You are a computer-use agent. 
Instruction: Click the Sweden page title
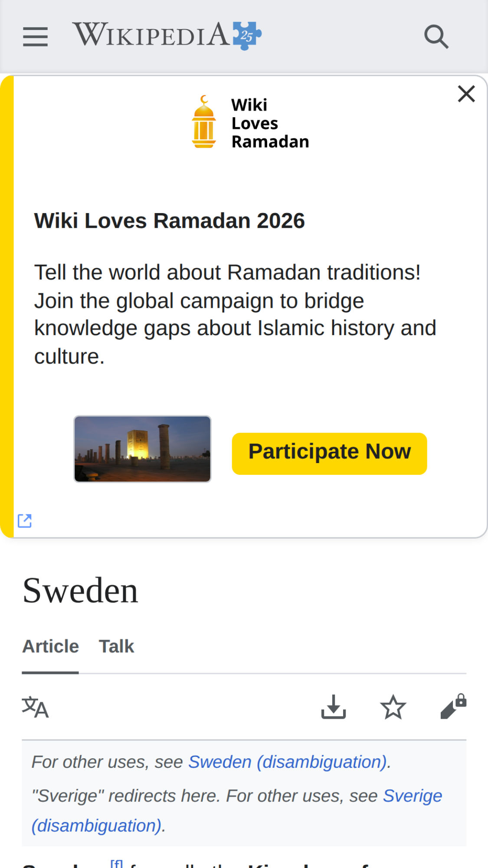80,591
